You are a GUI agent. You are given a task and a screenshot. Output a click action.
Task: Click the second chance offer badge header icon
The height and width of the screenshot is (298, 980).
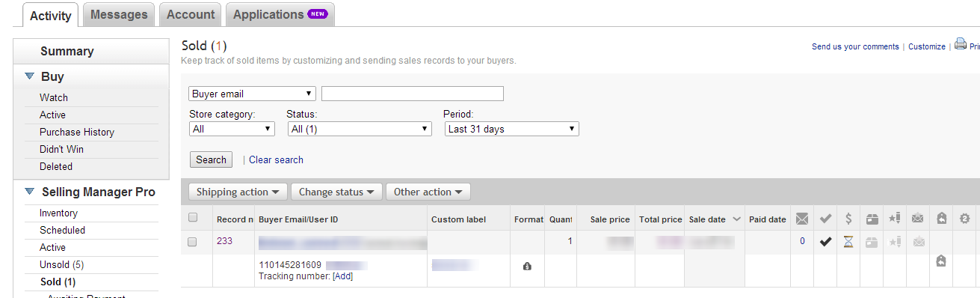coord(964,219)
